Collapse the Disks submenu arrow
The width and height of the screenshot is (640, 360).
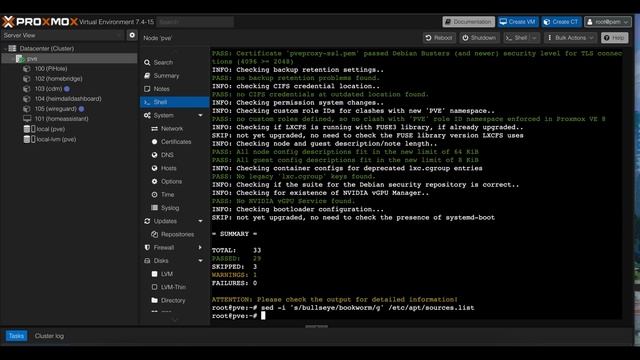[200, 261]
